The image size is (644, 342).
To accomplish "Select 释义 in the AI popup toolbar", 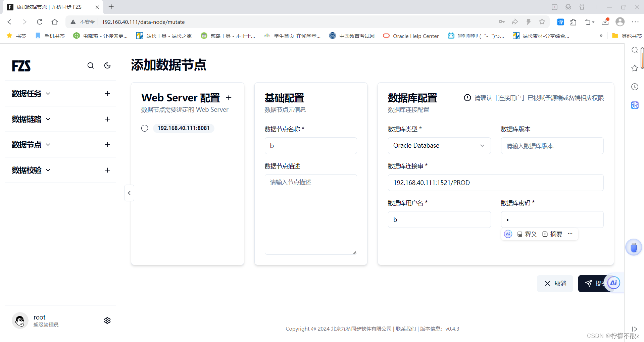I will click(x=527, y=234).
